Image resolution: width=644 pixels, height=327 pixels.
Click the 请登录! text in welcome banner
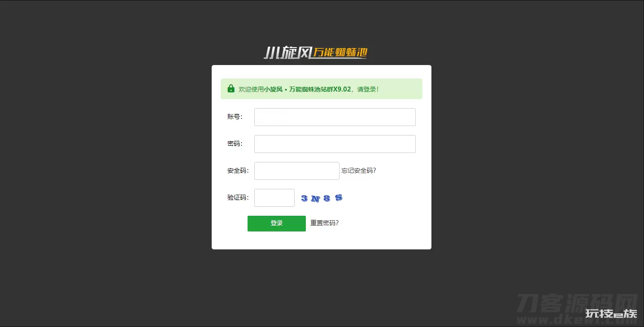pos(368,89)
